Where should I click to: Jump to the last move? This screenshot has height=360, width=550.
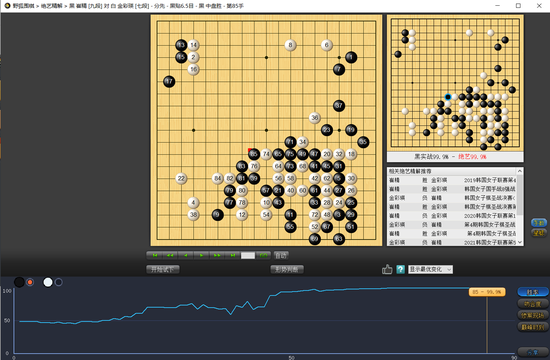tap(232, 255)
